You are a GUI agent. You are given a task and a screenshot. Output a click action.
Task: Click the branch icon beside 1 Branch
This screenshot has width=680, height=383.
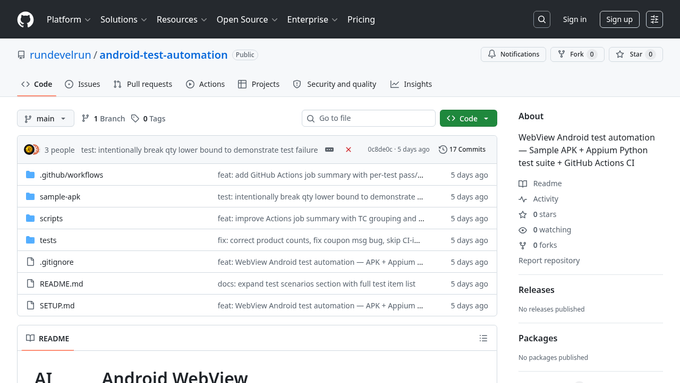85,118
